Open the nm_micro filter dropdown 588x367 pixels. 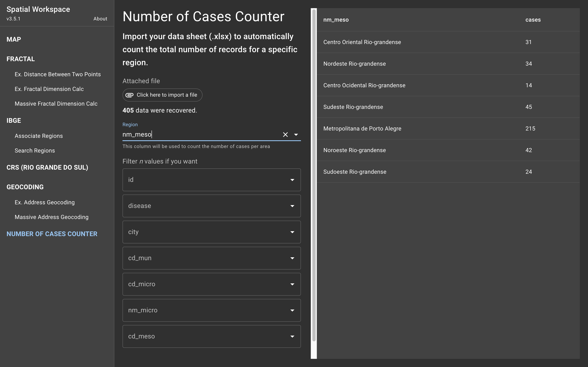pos(292,310)
